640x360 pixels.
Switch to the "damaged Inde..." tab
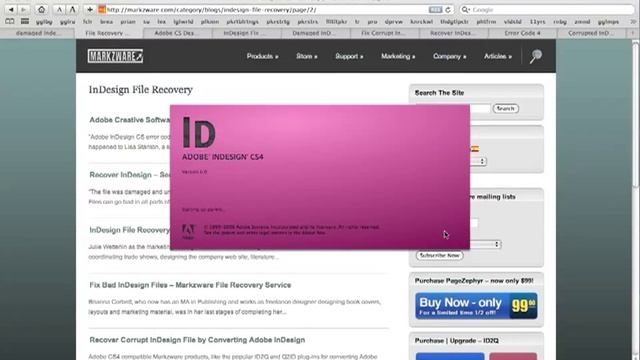tap(38, 33)
